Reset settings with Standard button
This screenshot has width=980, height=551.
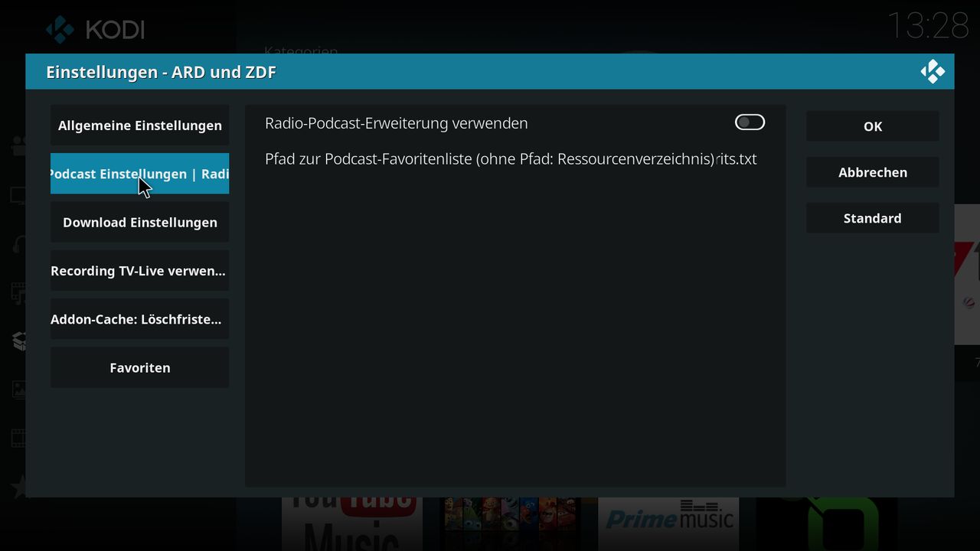pyautogui.click(x=872, y=218)
